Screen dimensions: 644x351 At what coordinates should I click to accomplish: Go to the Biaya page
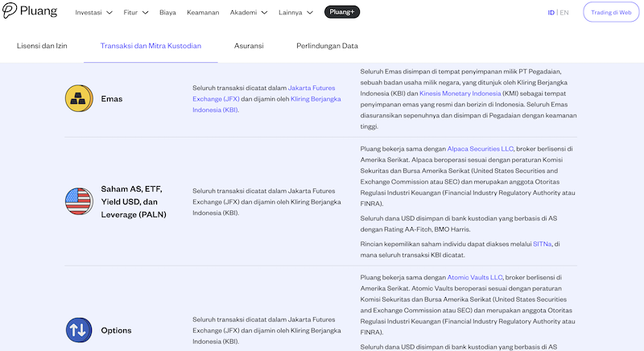point(167,13)
